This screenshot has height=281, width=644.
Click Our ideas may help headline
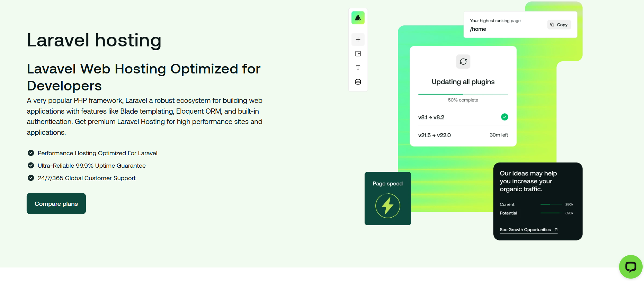(528, 181)
